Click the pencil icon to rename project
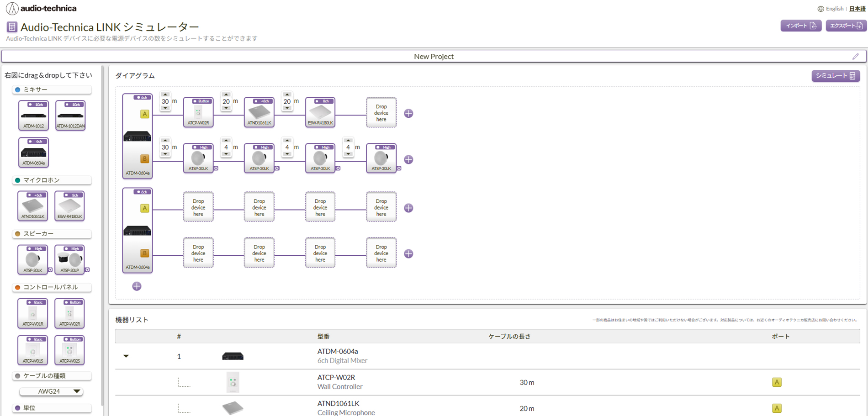The width and height of the screenshot is (868, 416). point(855,57)
